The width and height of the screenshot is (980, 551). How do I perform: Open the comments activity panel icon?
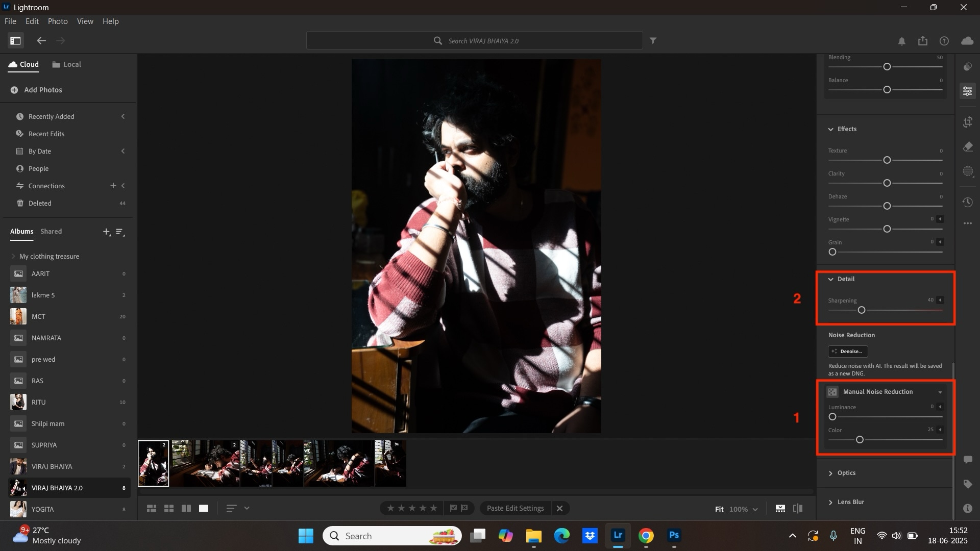(968, 460)
